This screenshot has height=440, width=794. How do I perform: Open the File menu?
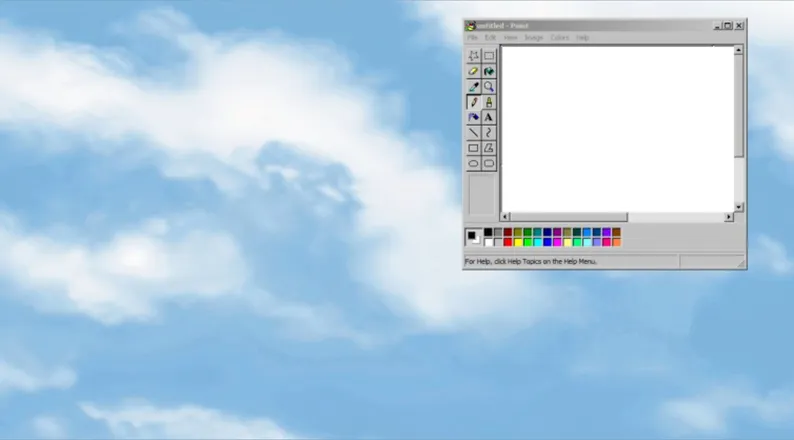[472, 37]
